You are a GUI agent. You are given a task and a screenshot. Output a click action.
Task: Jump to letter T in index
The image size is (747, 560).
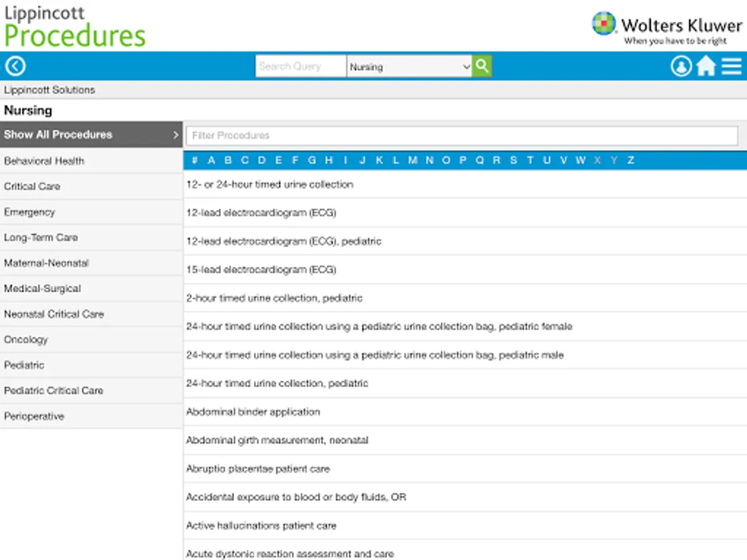coord(530,160)
